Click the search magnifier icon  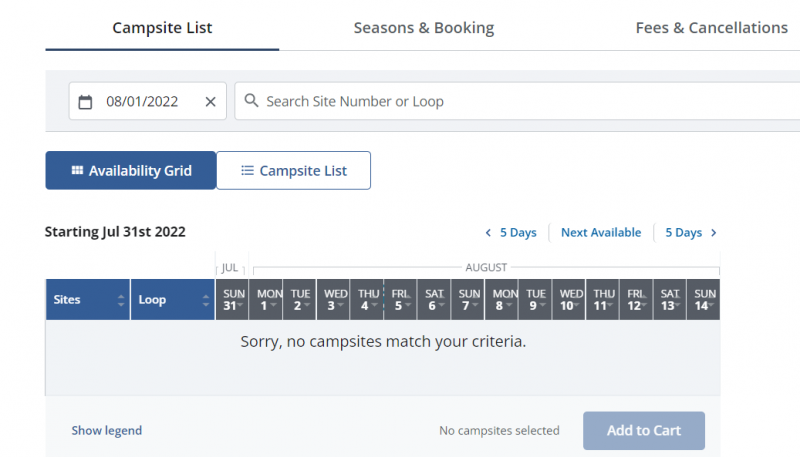pos(251,101)
